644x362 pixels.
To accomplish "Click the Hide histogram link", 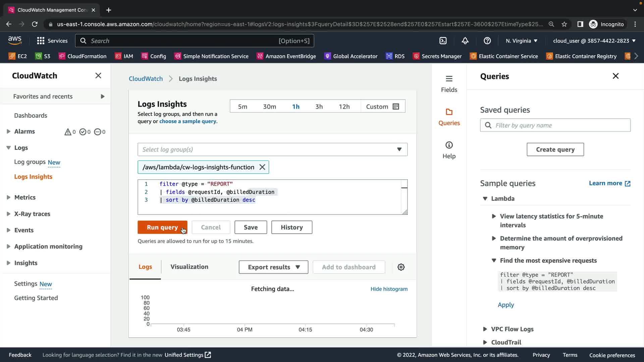I will 389,289.
